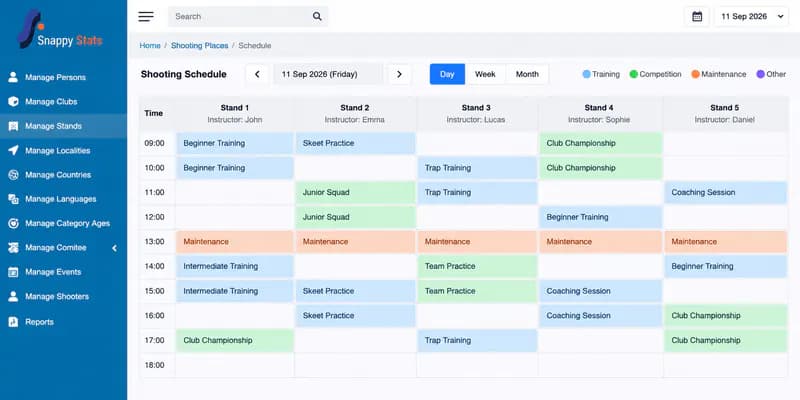Click the Manage Localities arrow icon
The image size is (800, 400).
click(x=13, y=151)
